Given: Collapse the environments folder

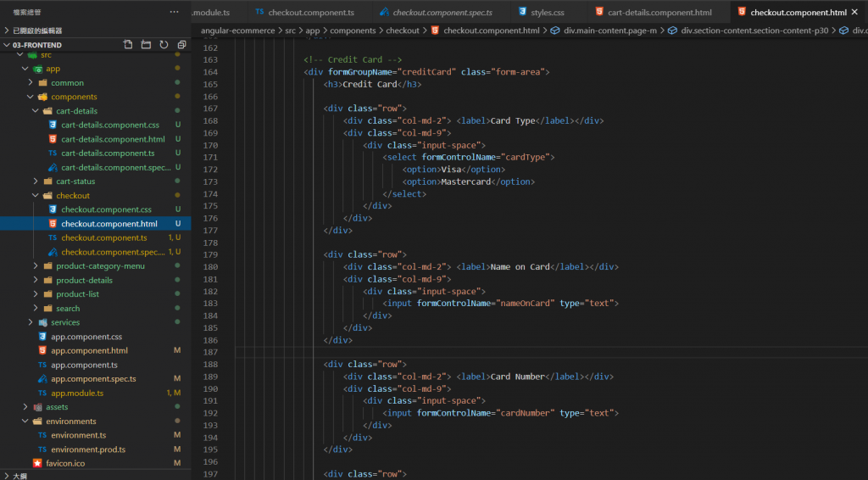Looking at the screenshot, I should [25, 421].
